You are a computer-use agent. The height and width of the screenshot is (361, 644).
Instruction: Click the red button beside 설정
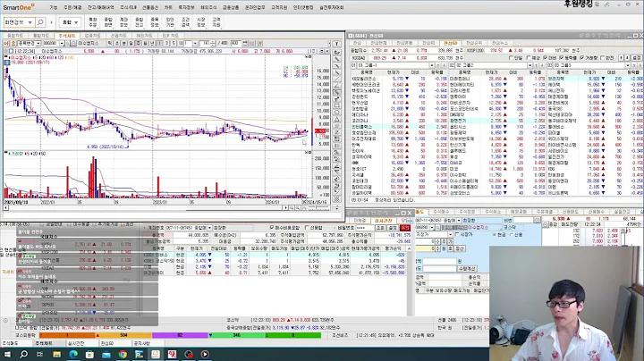405,227
